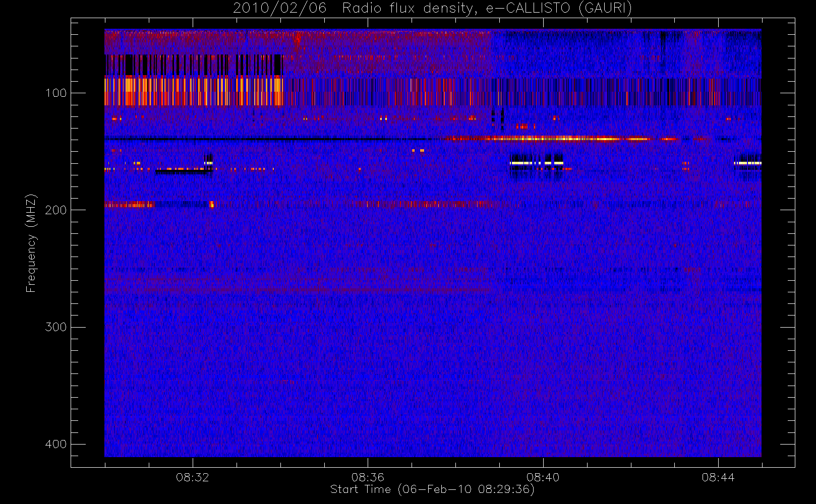Screen dimensions: 816x504
Task: Click the 100 frequency tick label
Action: tap(55, 93)
